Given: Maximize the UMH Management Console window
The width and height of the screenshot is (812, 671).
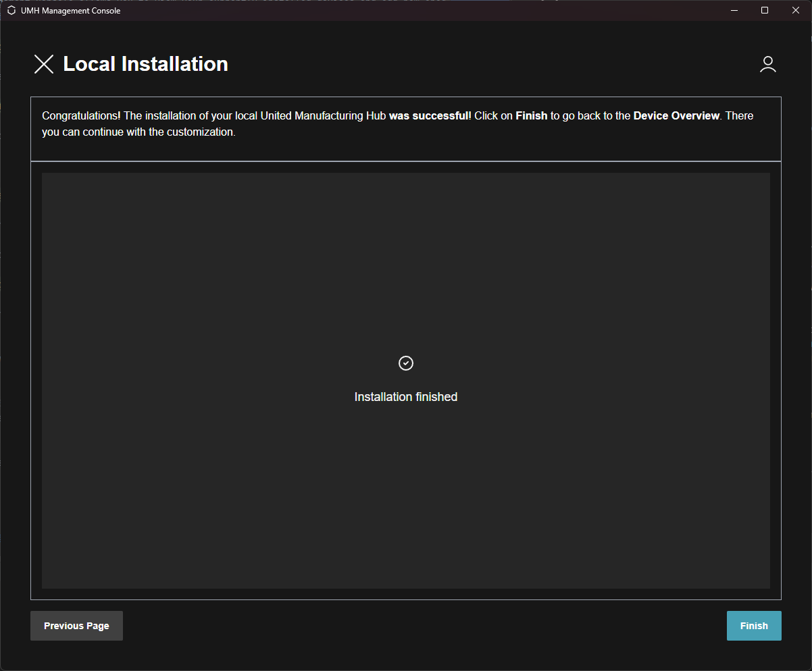Looking at the screenshot, I should pyautogui.click(x=765, y=10).
